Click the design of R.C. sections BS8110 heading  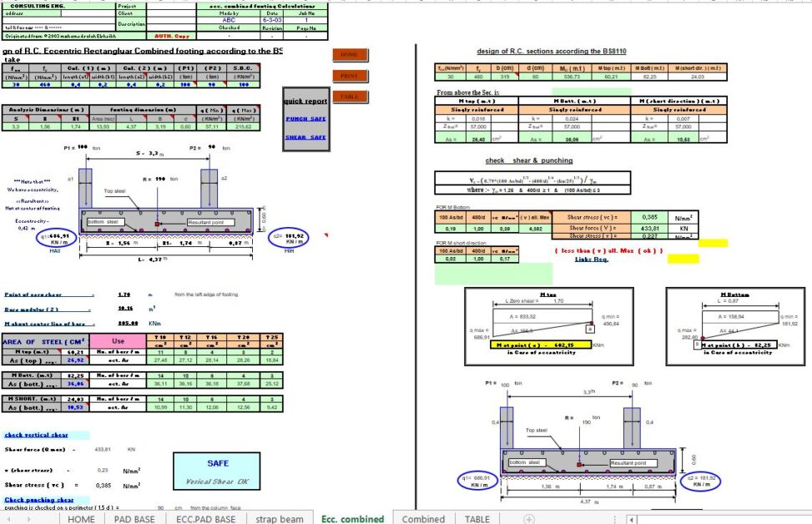pyautogui.click(x=551, y=51)
